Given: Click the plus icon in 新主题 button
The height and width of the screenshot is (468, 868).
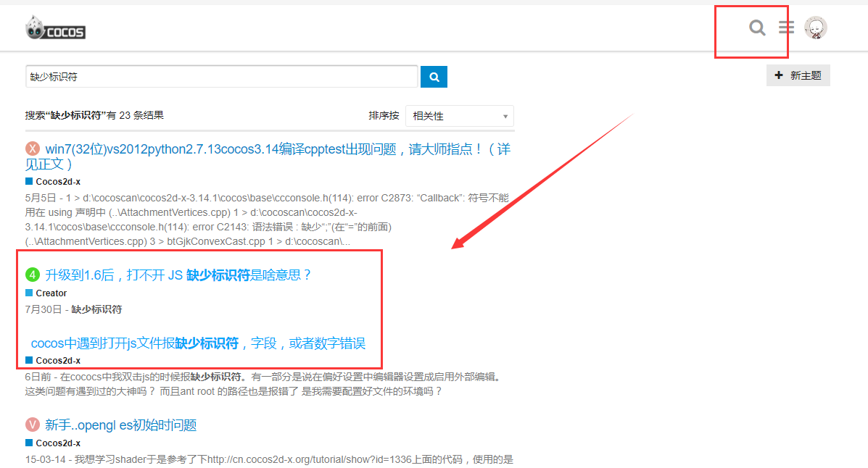Looking at the screenshot, I should pos(779,75).
